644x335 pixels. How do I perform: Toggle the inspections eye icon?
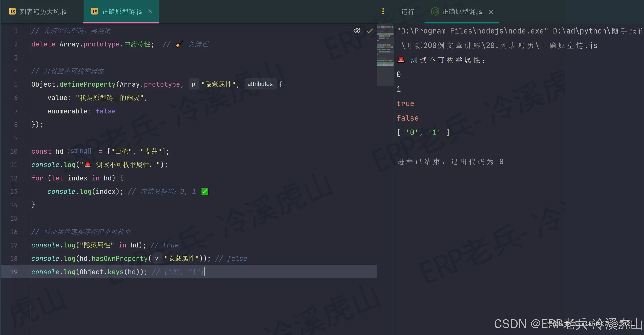[x=357, y=31]
